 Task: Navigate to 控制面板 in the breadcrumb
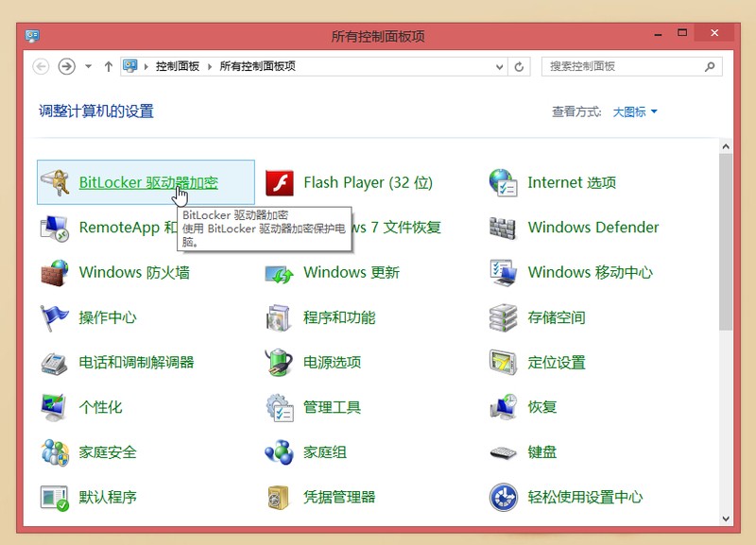coord(178,66)
